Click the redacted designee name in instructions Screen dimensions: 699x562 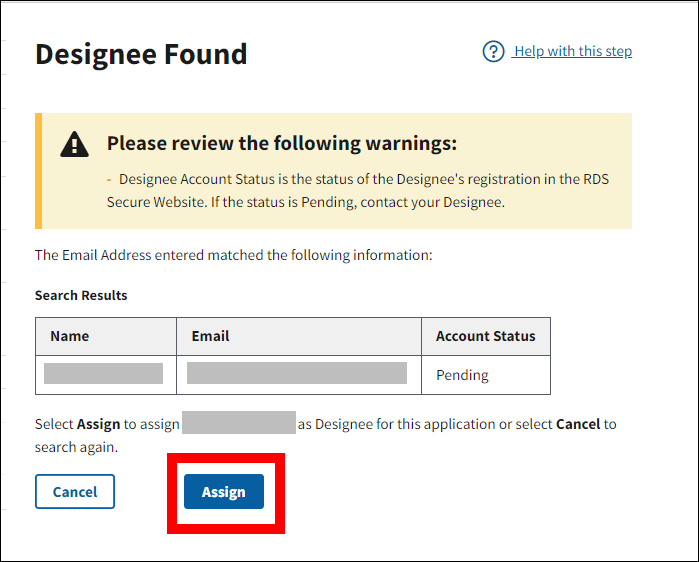pyautogui.click(x=239, y=422)
